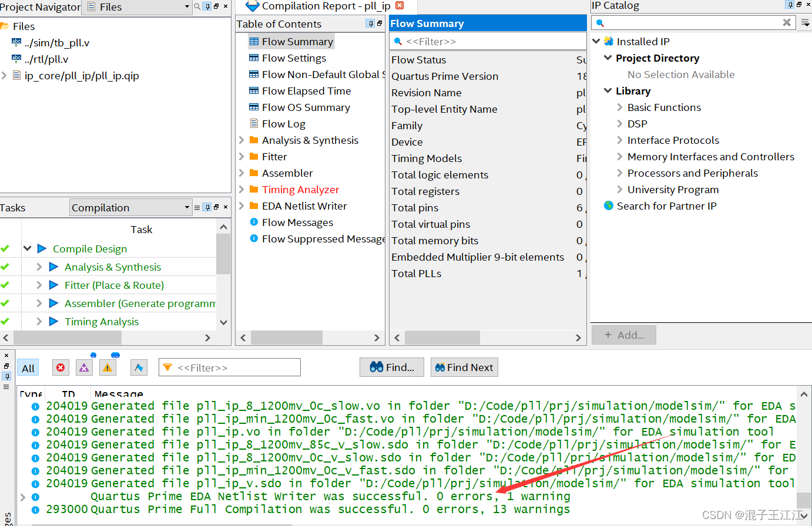
Task: Show only error messages filter icon
Action: click(x=61, y=367)
